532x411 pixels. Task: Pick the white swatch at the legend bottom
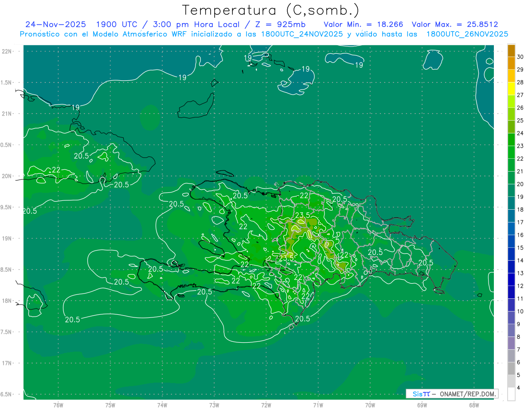[x=511, y=394]
